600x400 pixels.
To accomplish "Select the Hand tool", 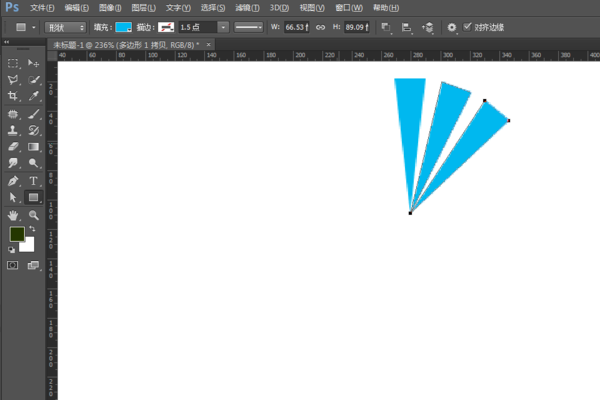I will (14, 214).
